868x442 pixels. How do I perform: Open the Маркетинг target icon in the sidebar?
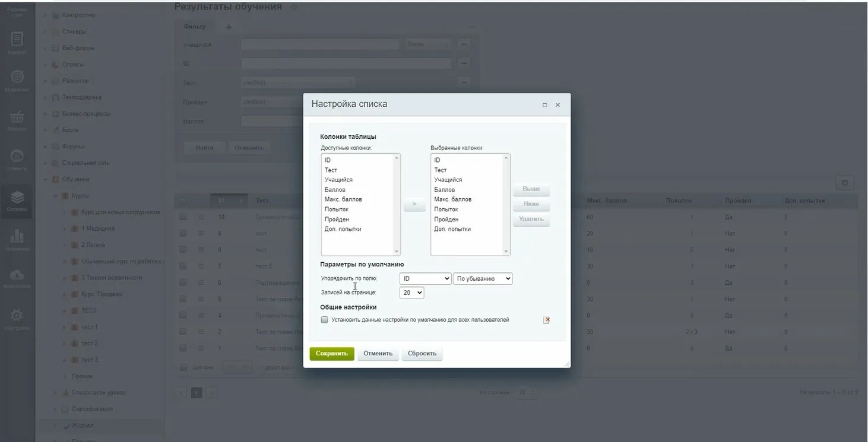[x=17, y=81]
